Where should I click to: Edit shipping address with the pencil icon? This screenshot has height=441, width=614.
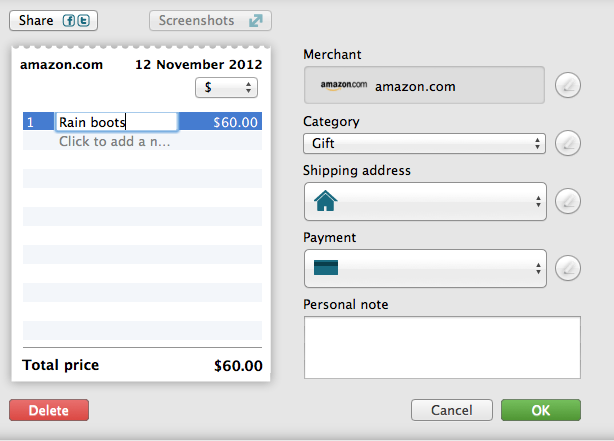point(567,201)
